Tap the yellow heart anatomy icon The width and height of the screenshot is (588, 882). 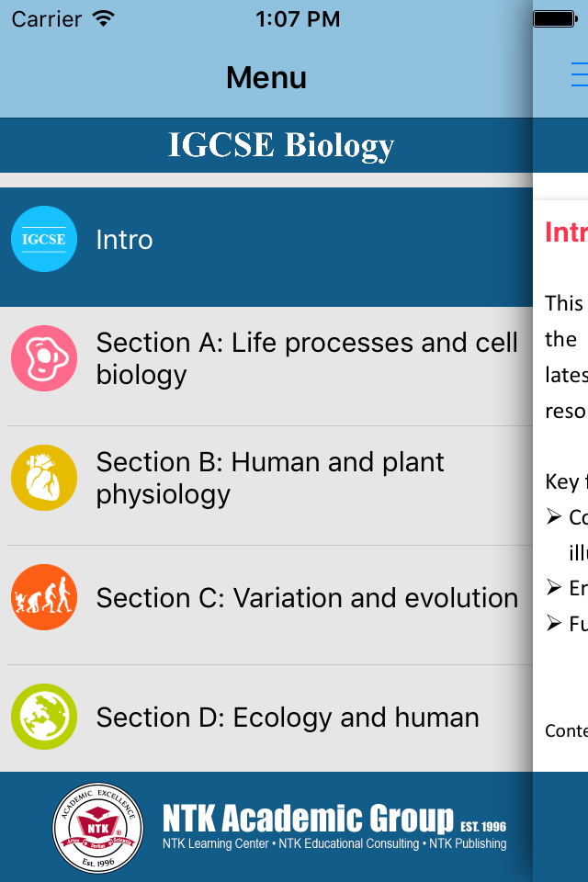44,478
